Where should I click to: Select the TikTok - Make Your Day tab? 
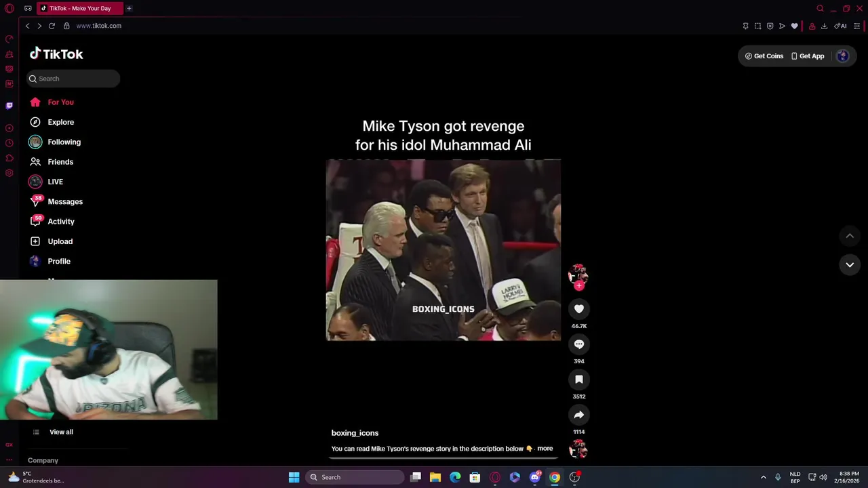pyautogui.click(x=79, y=8)
